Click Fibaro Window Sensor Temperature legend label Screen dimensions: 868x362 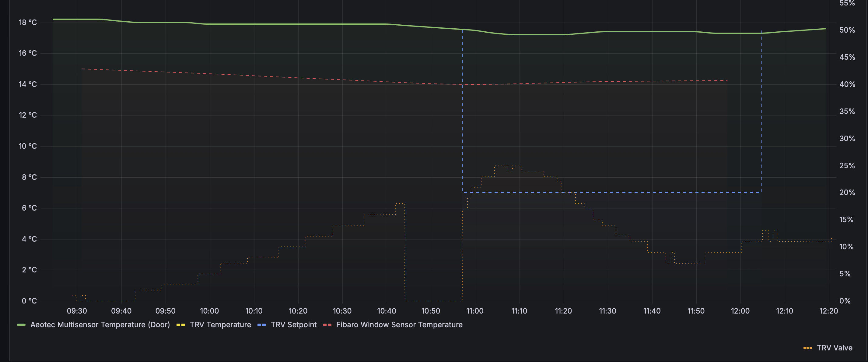point(399,325)
